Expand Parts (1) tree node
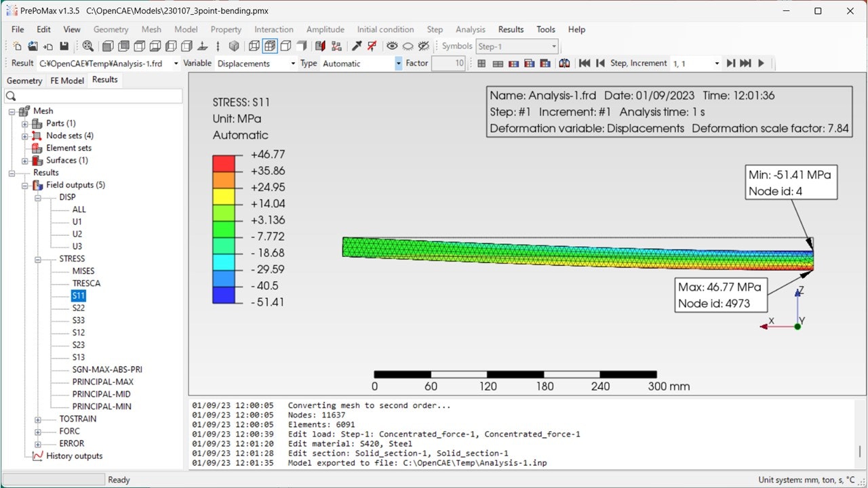 [x=25, y=123]
